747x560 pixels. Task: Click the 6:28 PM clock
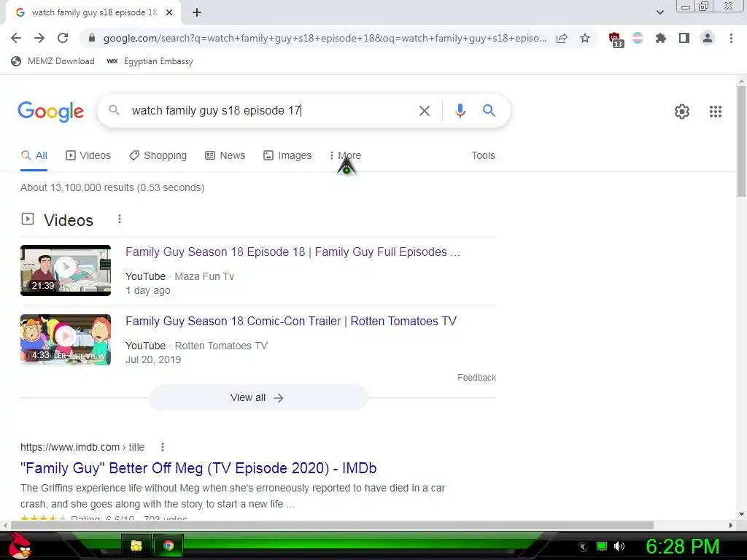click(x=682, y=547)
